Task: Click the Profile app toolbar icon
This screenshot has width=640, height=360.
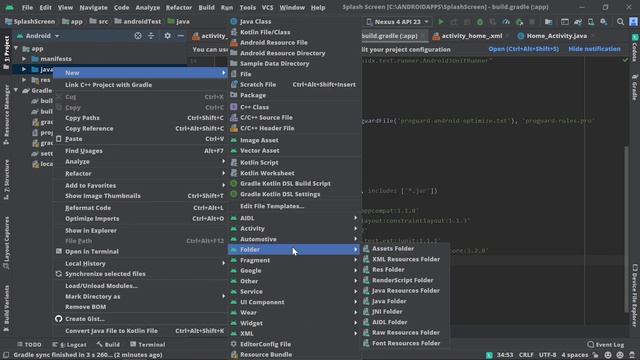Action: (506, 22)
